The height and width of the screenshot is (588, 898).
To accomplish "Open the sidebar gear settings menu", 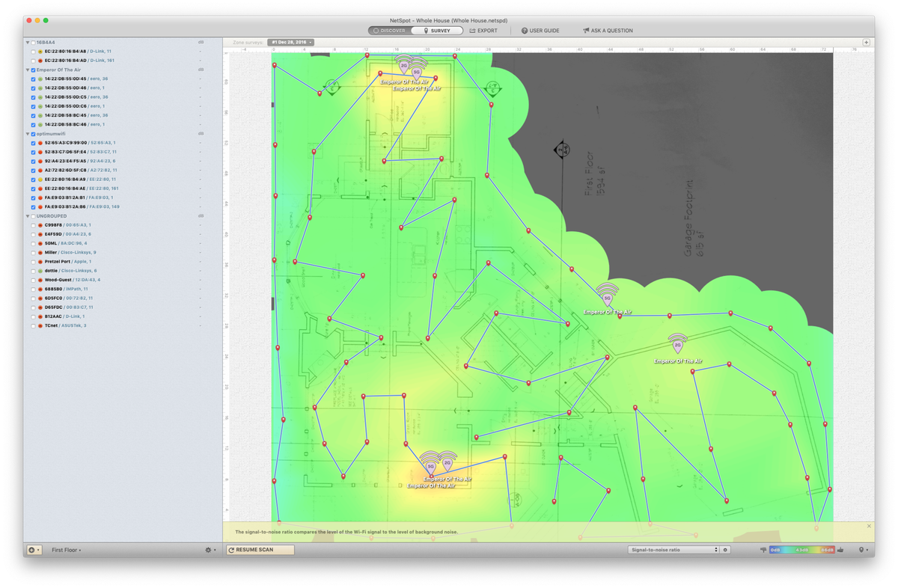I will click(x=210, y=550).
